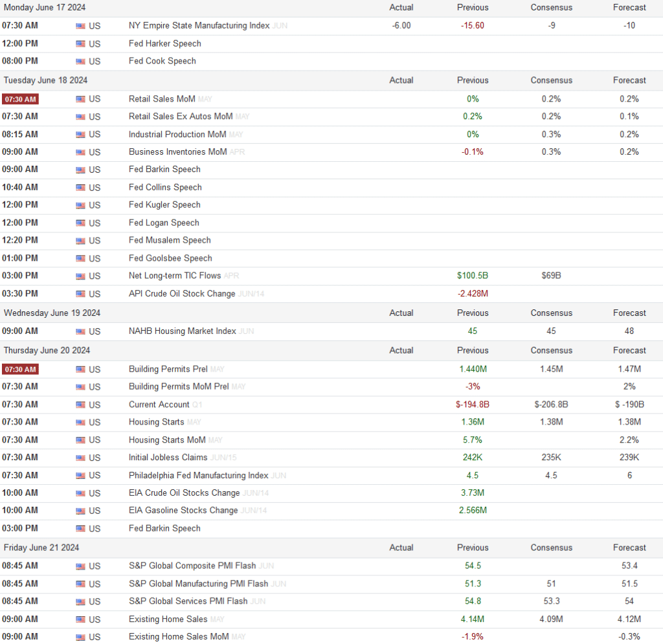Click the Previous value -15.60
This screenshot has width=663, height=644.
click(x=472, y=26)
